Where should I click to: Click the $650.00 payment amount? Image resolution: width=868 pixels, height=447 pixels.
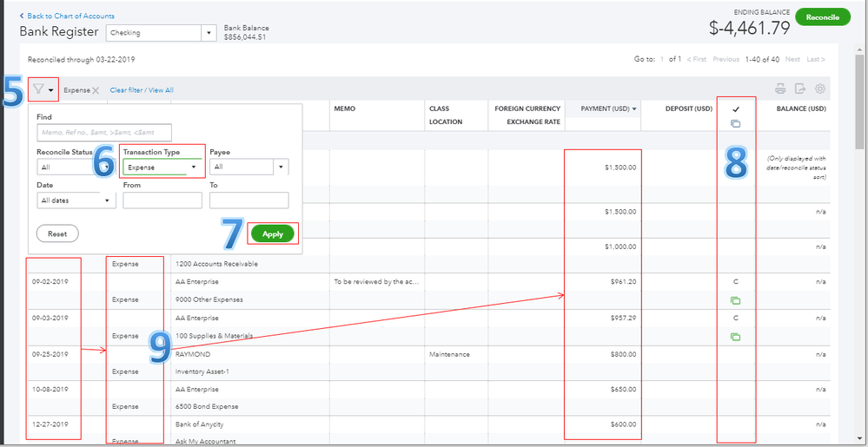[624, 390]
